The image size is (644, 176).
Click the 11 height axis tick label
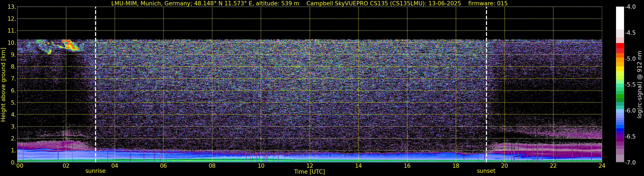pos(11,31)
